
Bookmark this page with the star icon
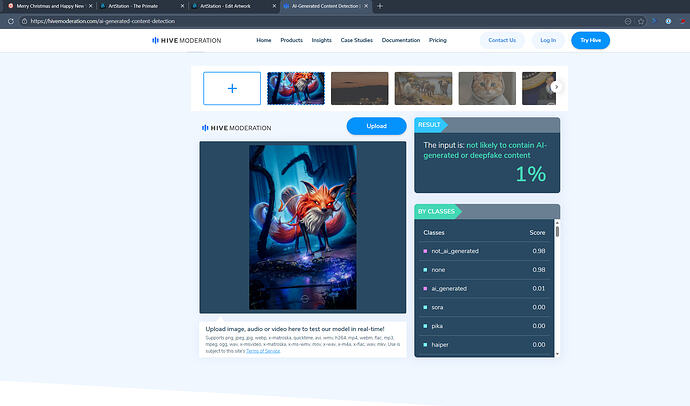click(641, 21)
